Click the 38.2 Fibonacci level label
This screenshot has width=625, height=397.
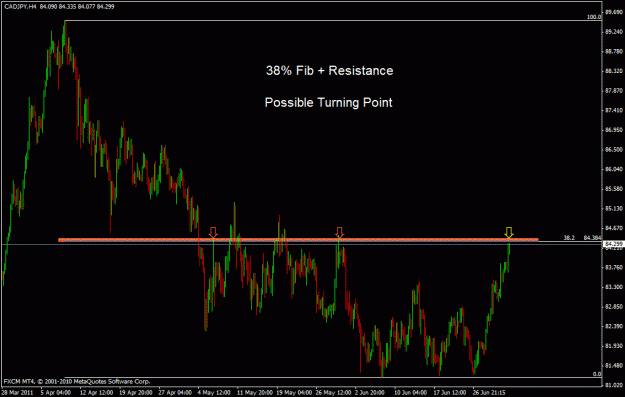pyautogui.click(x=569, y=238)
